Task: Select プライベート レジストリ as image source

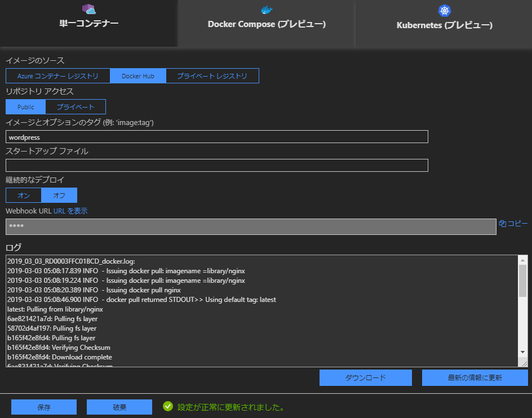Action: pos(212,75)
